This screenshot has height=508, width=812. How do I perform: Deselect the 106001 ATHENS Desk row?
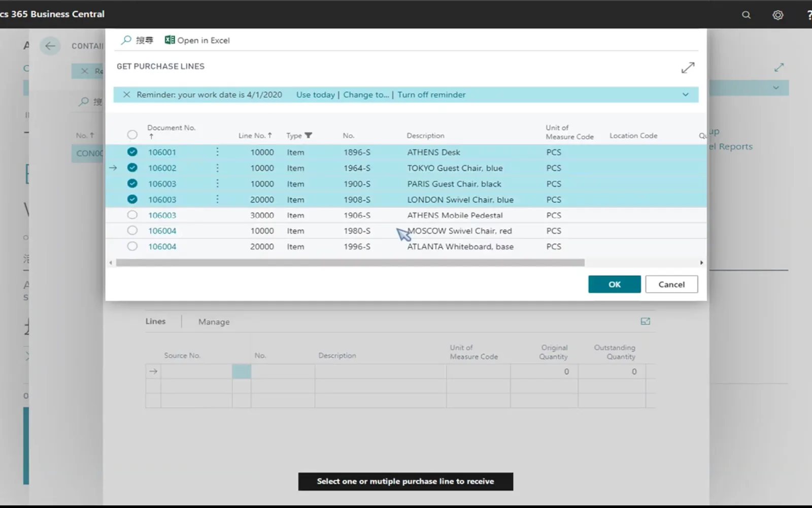[132, 152]
